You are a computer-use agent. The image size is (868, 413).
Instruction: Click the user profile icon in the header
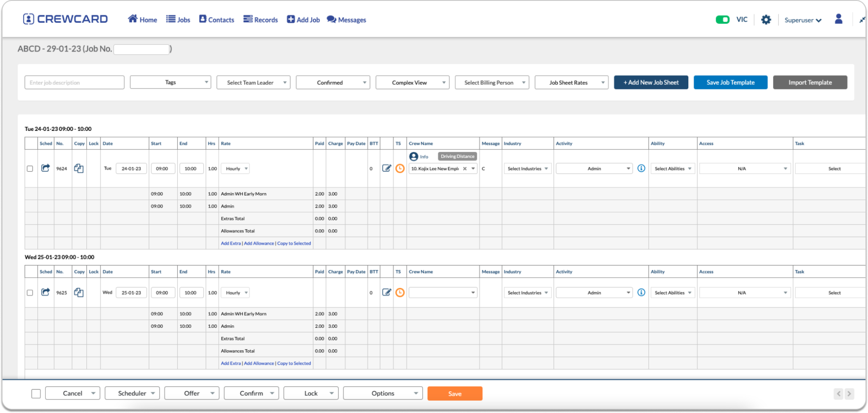pyautogui.click(x=838, y=19)
